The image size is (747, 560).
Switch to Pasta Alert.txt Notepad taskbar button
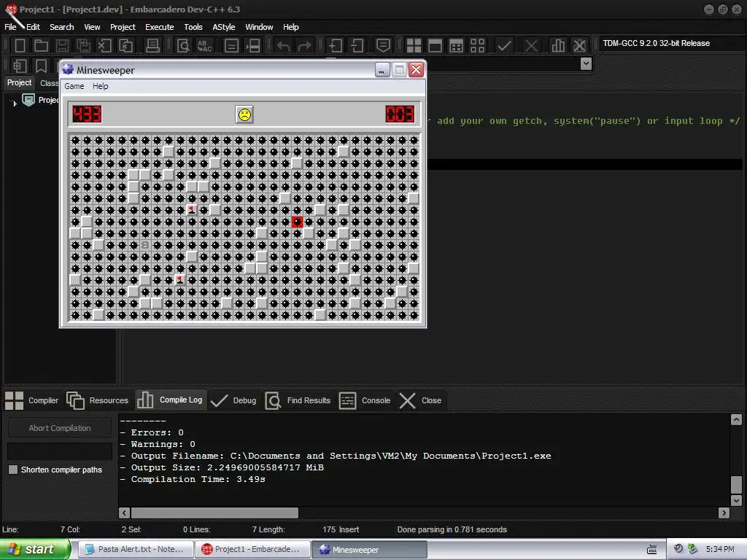coord(135,549)
